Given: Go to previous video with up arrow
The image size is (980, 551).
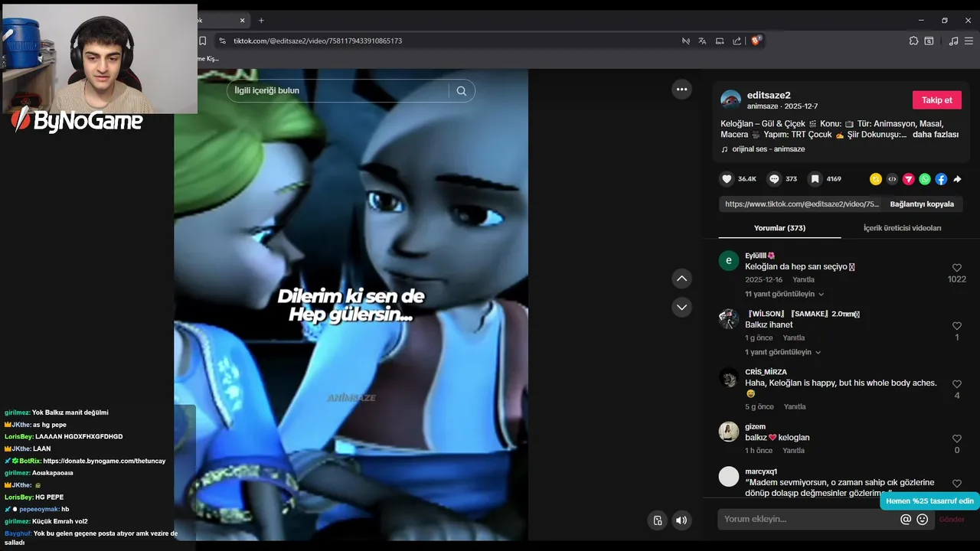Looking at the screenshot, I should tap(681, 279).
